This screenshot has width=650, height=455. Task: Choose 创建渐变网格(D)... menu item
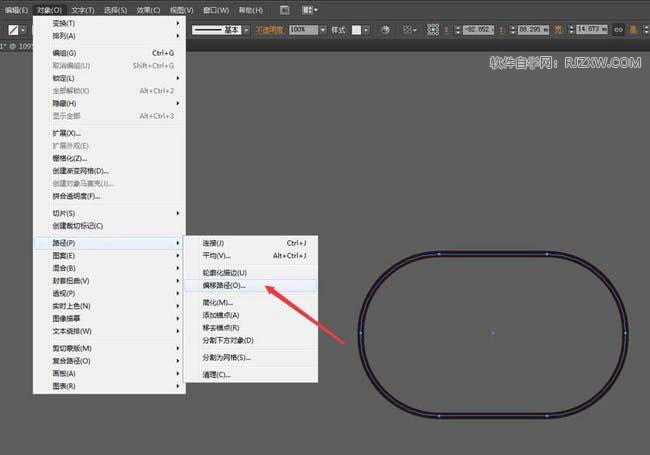(x=109, y=171)
